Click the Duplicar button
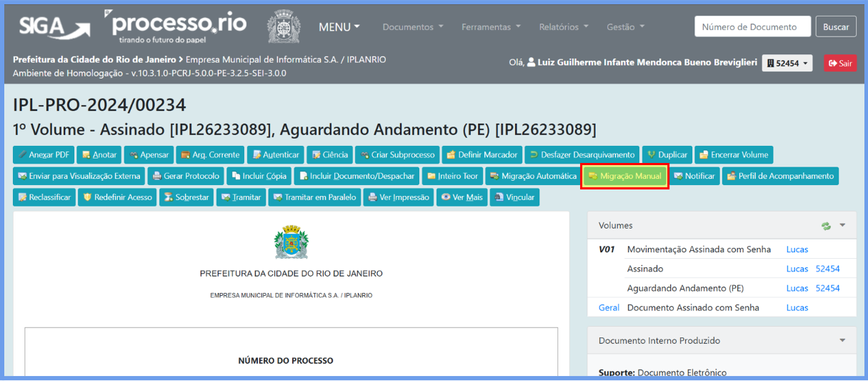This screenshot has width=868, height=381. point(667,154)
